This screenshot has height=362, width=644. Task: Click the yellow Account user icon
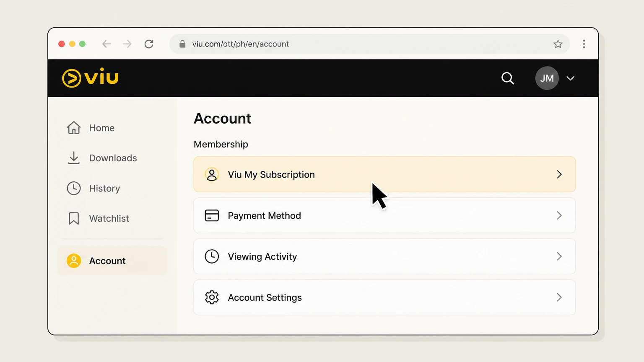74,261
